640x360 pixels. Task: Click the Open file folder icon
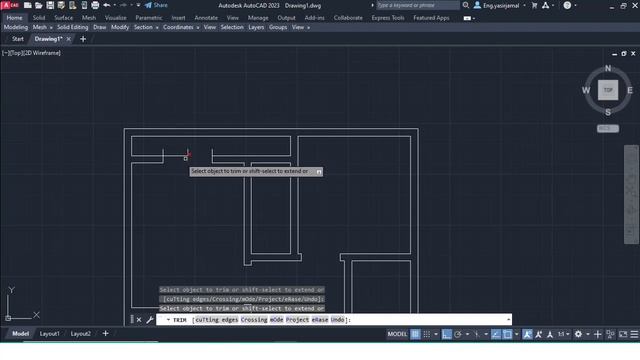pos(39,5)
